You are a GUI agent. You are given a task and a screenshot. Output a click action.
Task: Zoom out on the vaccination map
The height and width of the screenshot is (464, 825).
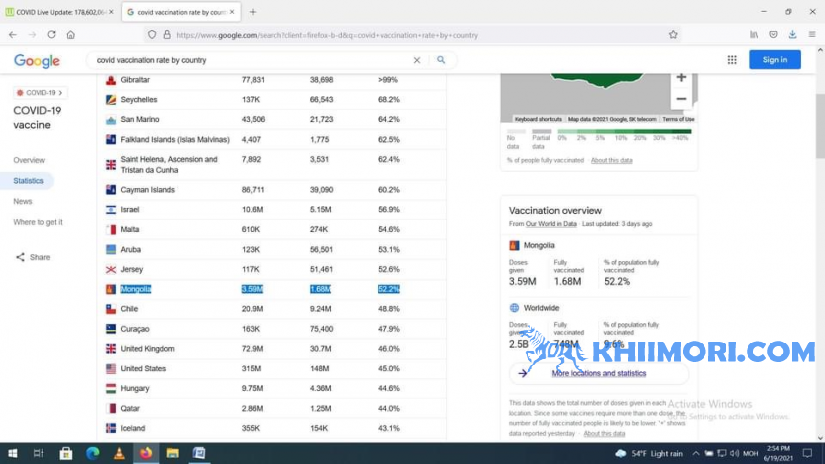(x=681, y=99)
